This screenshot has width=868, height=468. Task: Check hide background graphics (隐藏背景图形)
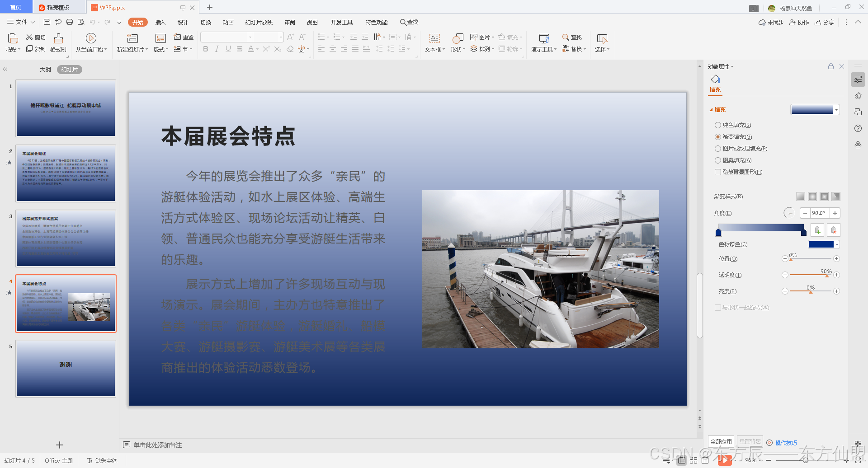pos(718,172)
